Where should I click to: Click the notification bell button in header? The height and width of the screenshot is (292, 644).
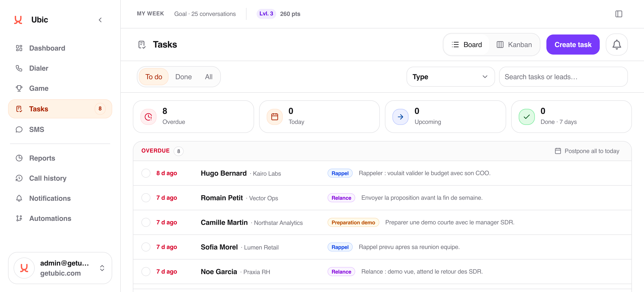616,44
